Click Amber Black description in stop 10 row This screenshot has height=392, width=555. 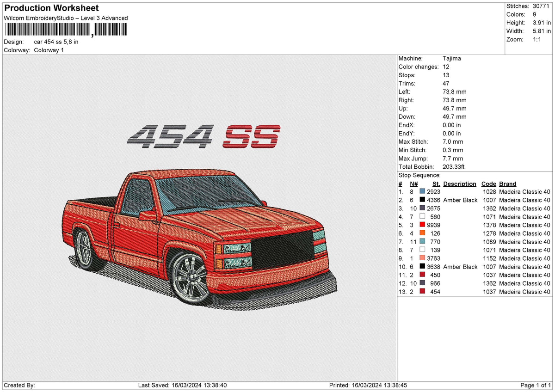click(x=460, y=266)
